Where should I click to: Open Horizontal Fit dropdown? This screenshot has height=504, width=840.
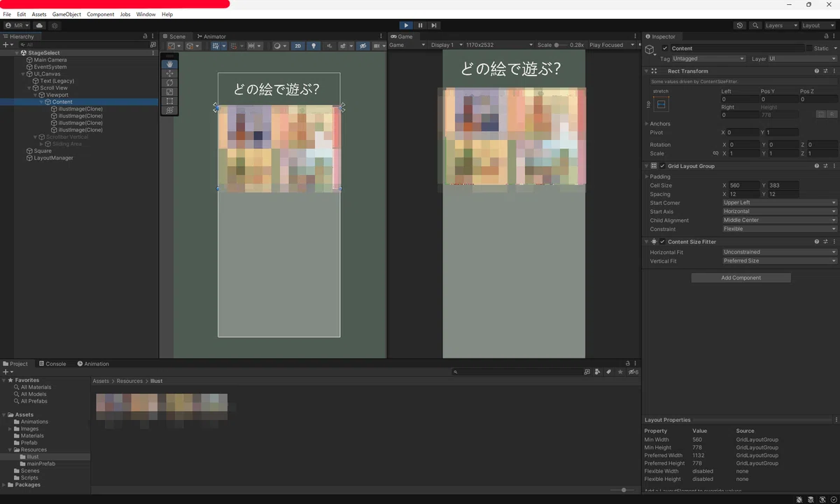[x=780, y=252]
